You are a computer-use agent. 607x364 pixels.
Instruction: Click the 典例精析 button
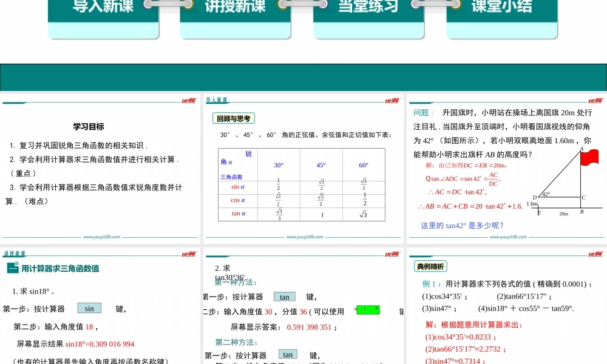click(x=431, y=266)
